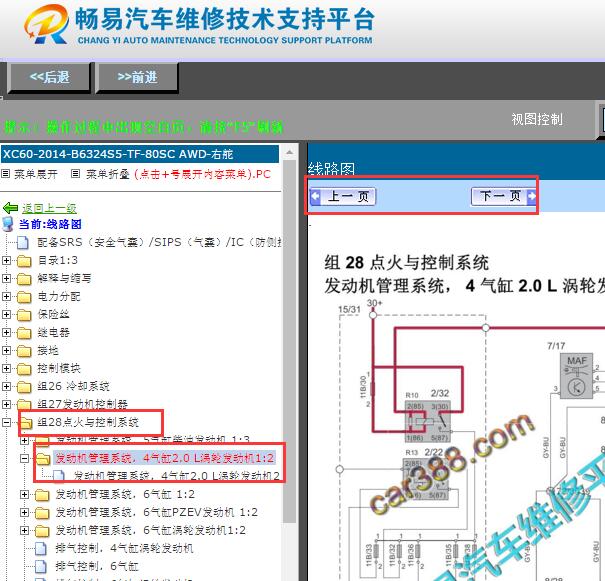Screen dimensions: 605x581
Task: Select the 电力分配 folder icon
Action: point(24,297)
